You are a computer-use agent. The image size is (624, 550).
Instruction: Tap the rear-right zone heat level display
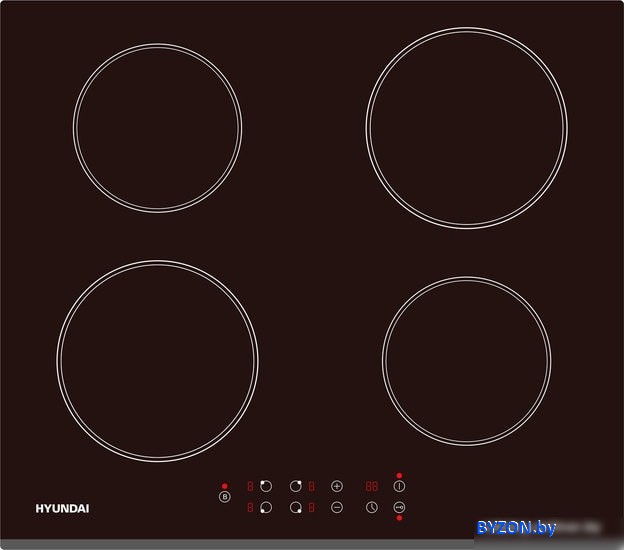pyautogui.click(x=312, y=486)
